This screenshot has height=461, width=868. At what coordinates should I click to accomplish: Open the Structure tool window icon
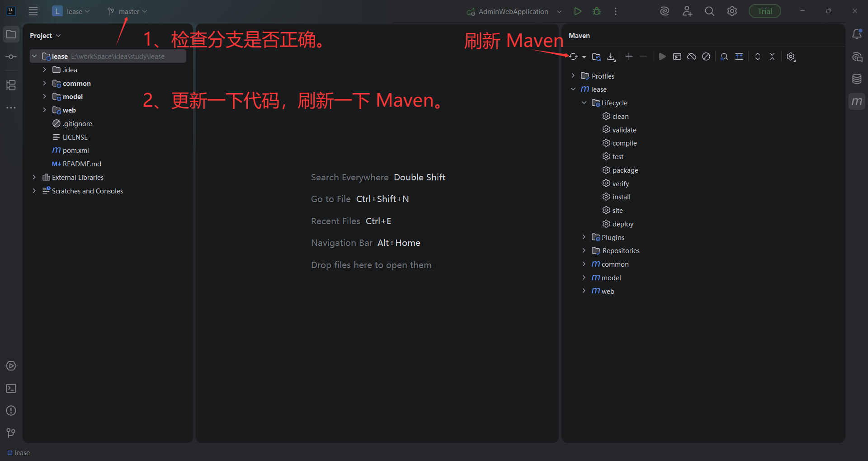tap(11, 85)
